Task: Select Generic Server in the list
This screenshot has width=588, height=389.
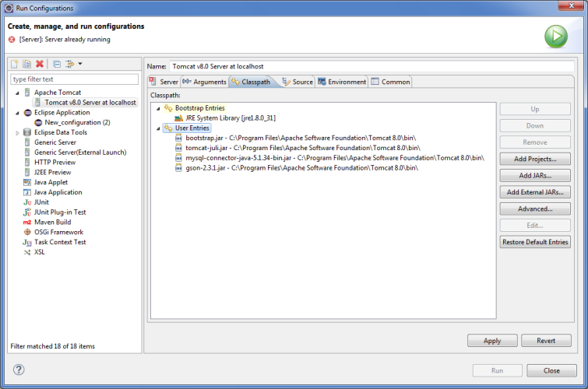Action: [55, 142]
